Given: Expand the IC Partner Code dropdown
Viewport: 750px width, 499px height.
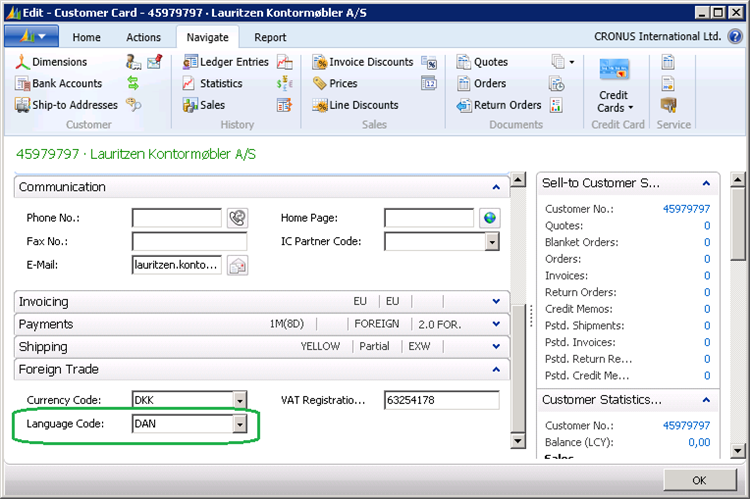Looking at the screenshot, I should [x=492, y=242].
